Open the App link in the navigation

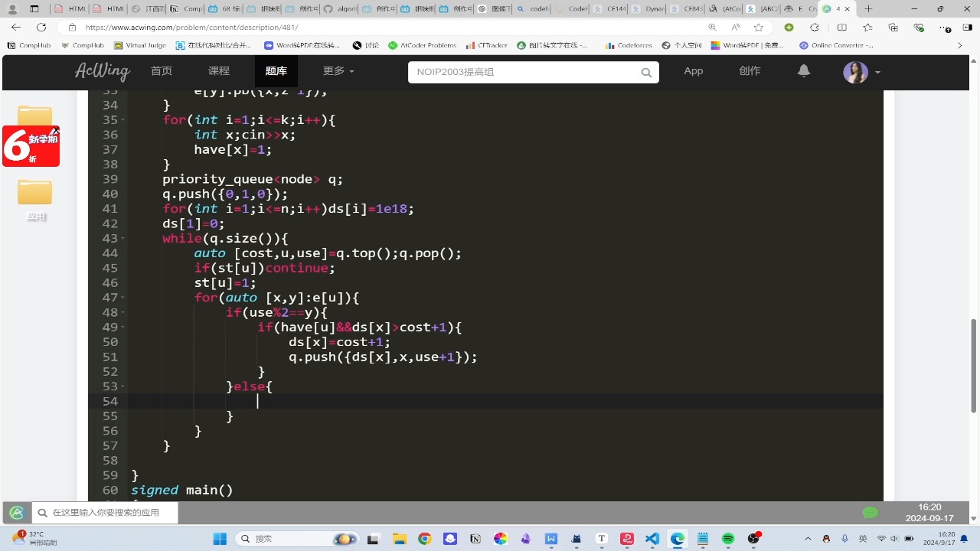pyautogui.click(x=694, y=70)
